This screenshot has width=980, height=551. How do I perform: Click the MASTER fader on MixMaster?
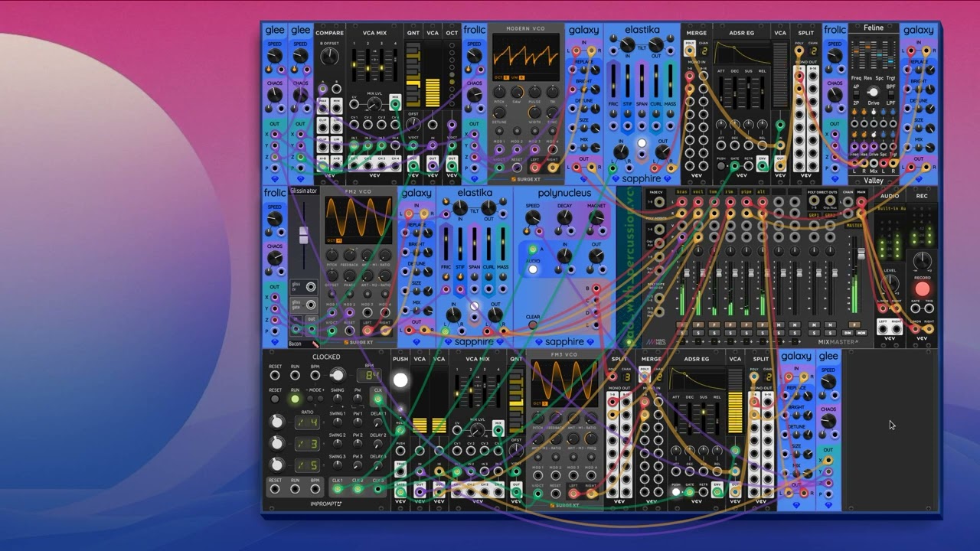[861, 253]
